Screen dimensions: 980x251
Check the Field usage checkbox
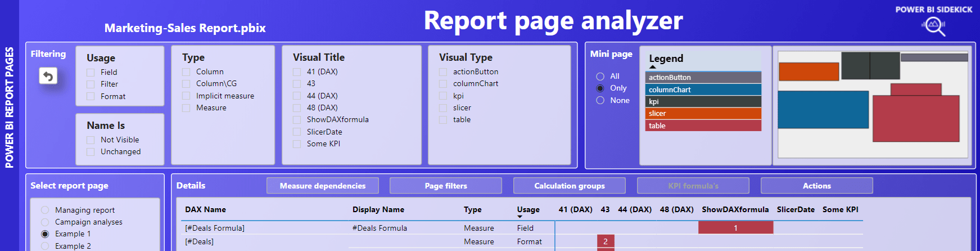click(91, 73)
